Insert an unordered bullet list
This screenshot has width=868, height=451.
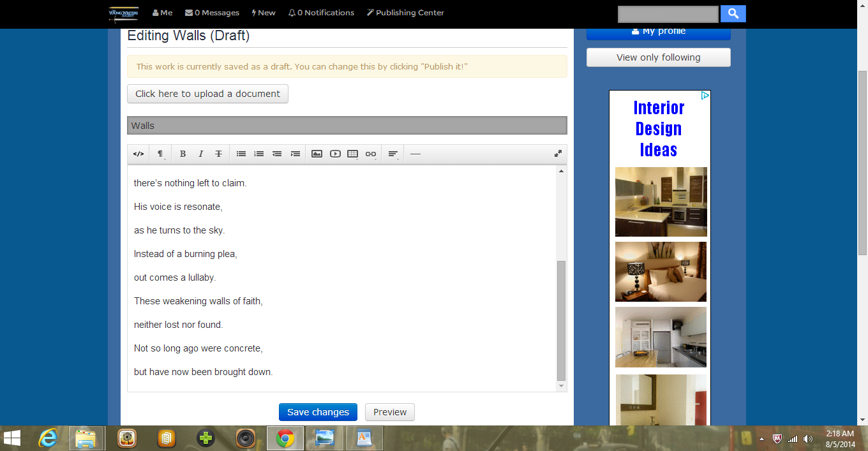[x=241, y=154]
